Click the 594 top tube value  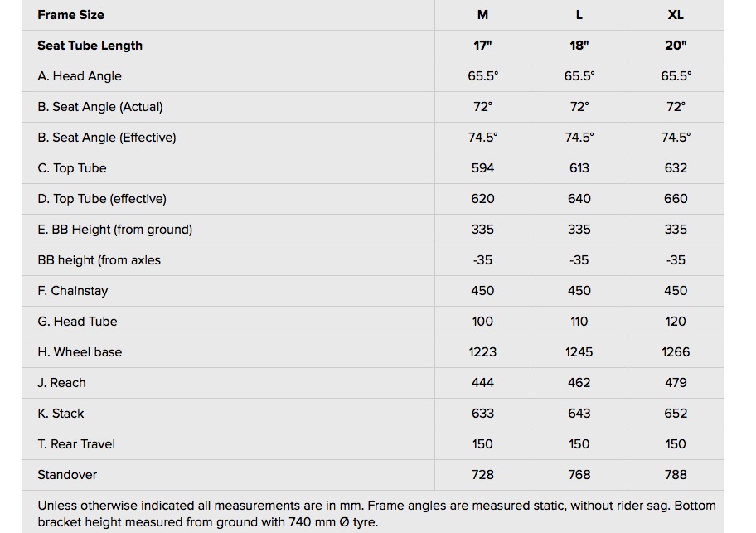pyautogui.click(x=482, y=168)
